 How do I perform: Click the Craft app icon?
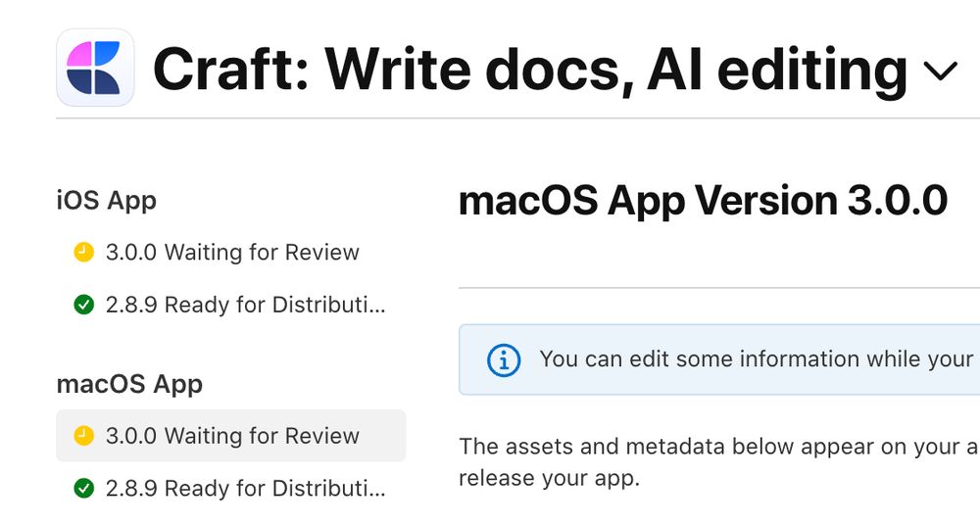(x=95, y=68)
